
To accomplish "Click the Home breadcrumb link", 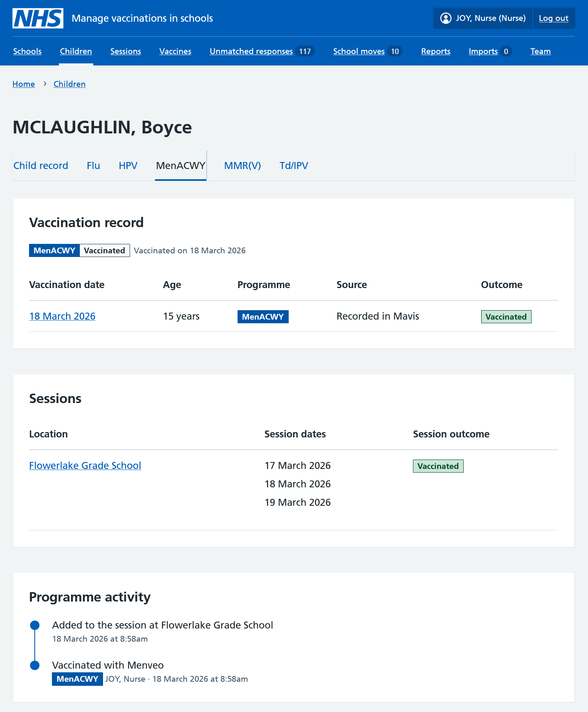I will (x=24, y=84).
